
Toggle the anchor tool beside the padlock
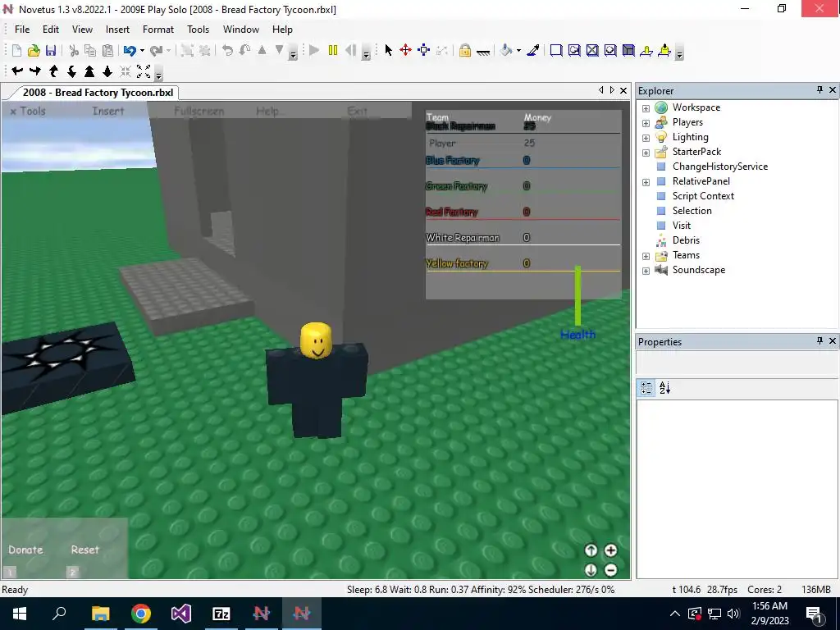(483, 52)
